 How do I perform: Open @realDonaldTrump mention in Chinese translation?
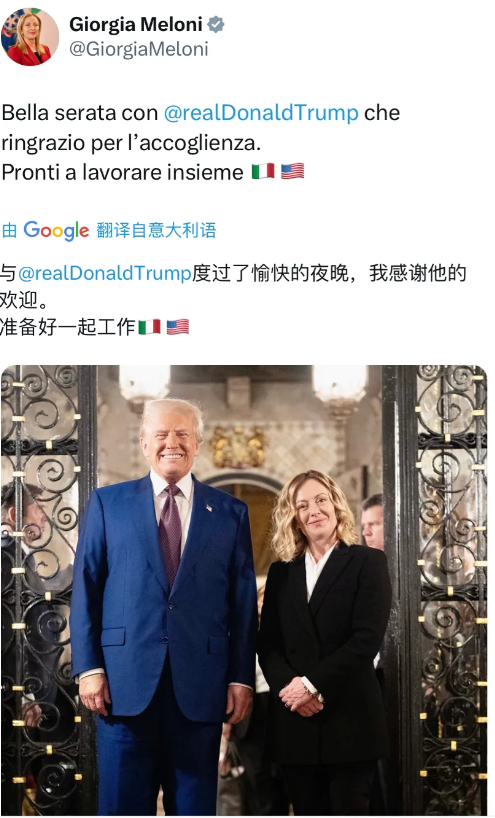105,273
